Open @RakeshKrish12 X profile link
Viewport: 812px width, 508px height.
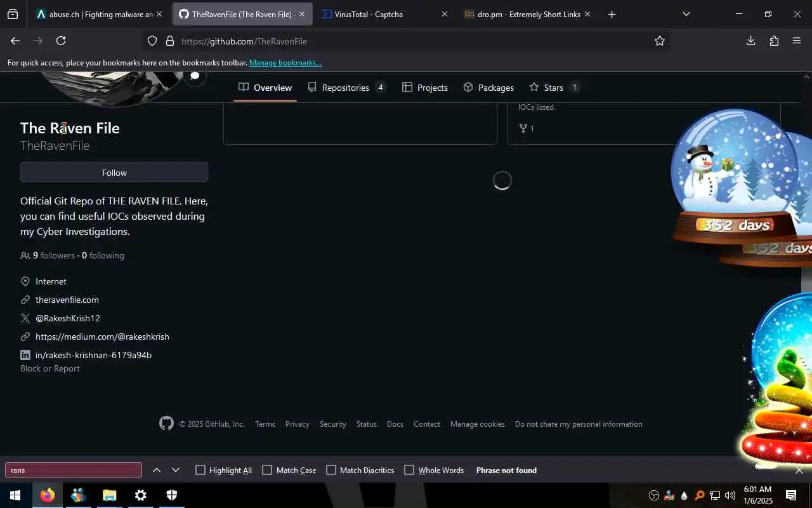click(68, 318)
